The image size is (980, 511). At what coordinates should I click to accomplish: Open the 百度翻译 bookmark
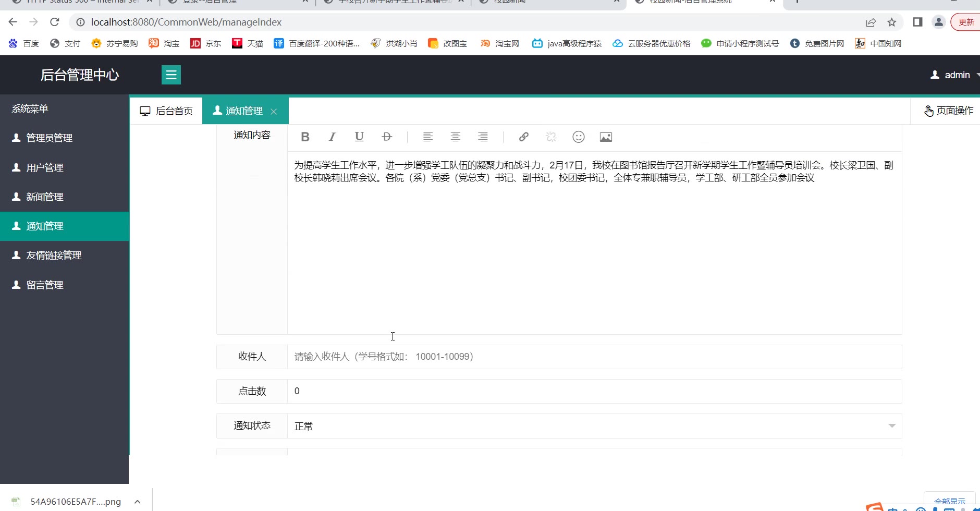click(x=317, y=43)
